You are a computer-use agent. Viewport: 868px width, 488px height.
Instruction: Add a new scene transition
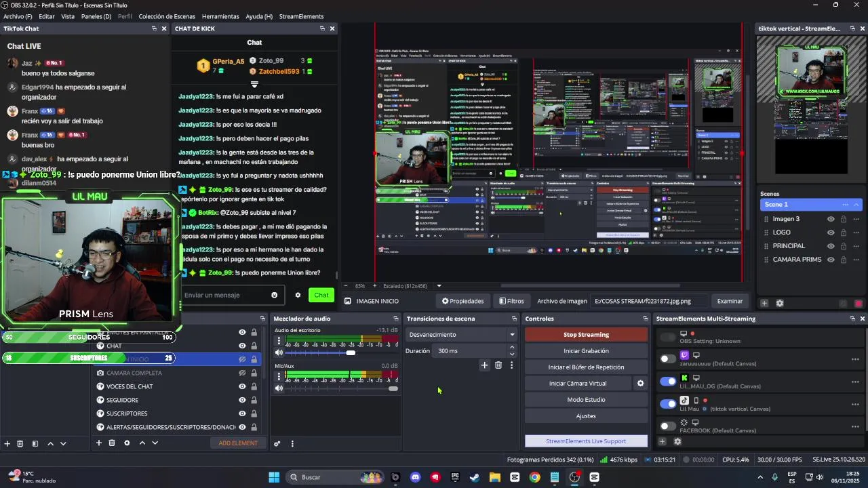[x=484, y=365]
